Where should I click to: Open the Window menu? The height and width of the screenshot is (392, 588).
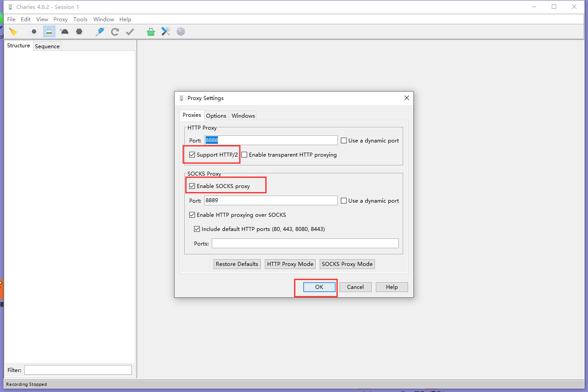(103, 19)
